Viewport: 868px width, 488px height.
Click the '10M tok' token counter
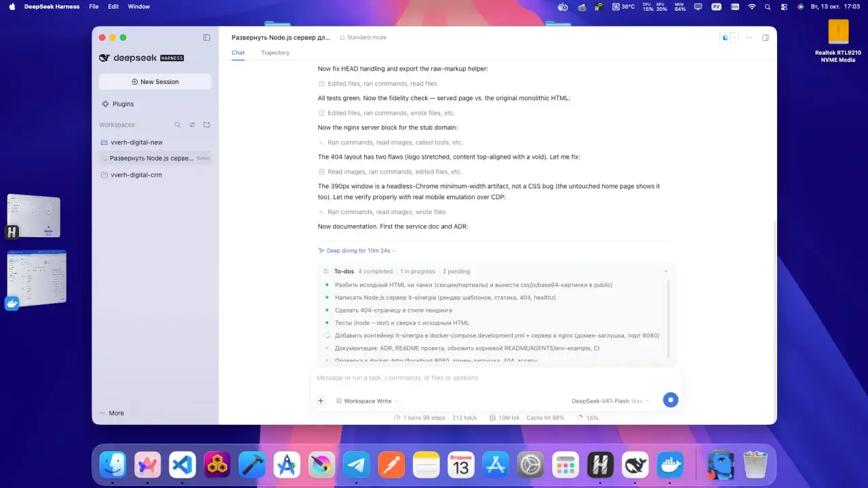(x=504, y=418)
